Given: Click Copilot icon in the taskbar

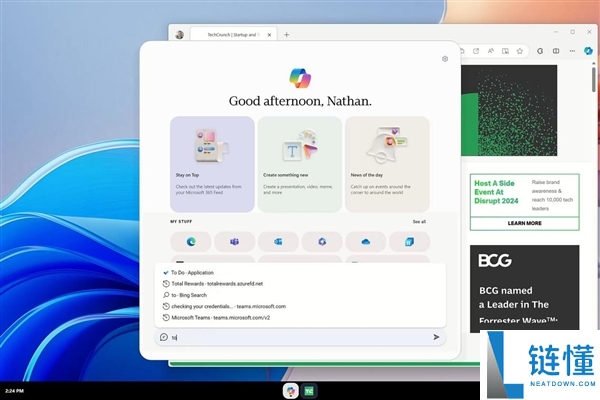Looking at the screenshot, I should 291,391.
